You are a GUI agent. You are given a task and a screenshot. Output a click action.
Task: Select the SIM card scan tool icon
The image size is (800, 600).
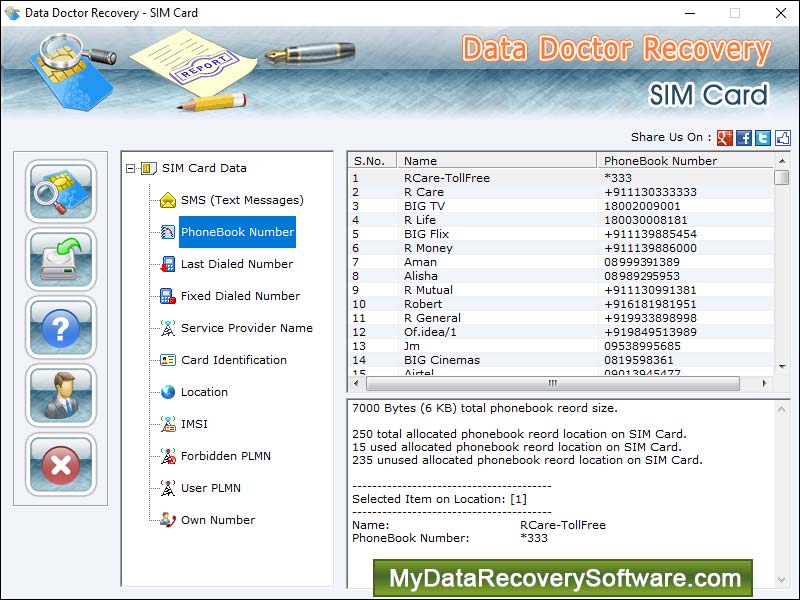pyautogui.click(x=61, y=192)
